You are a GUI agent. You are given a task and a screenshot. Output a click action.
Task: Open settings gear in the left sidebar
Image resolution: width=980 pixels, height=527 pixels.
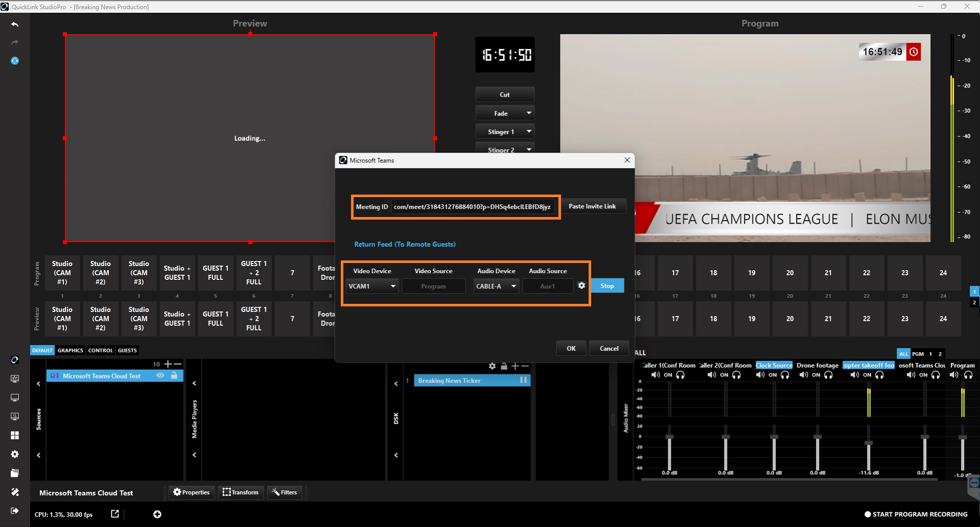[x=15, y=454]
